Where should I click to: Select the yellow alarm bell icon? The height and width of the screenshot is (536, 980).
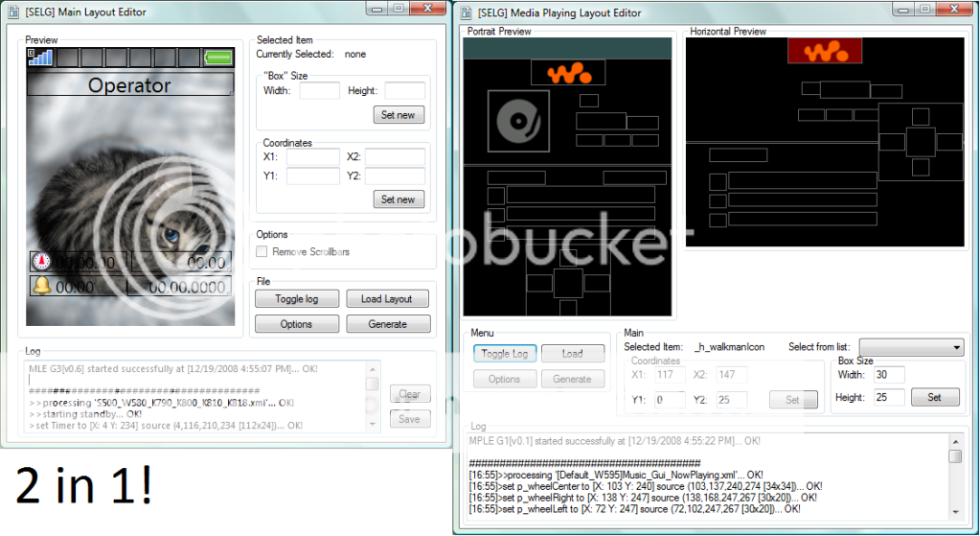pos(41,286)
